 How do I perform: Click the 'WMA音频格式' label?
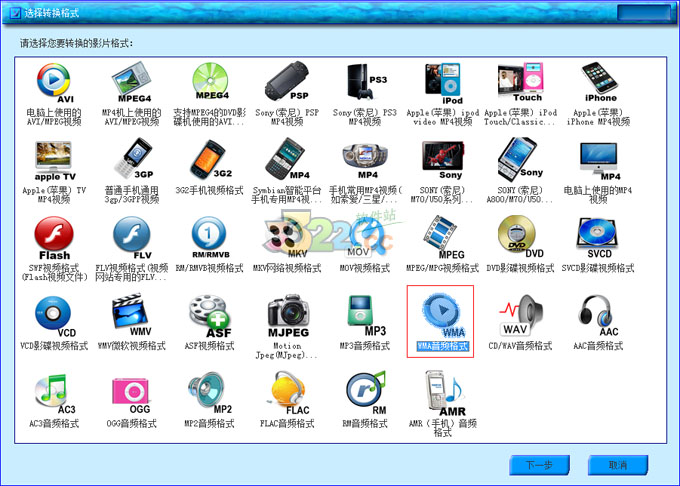[443, 346]
